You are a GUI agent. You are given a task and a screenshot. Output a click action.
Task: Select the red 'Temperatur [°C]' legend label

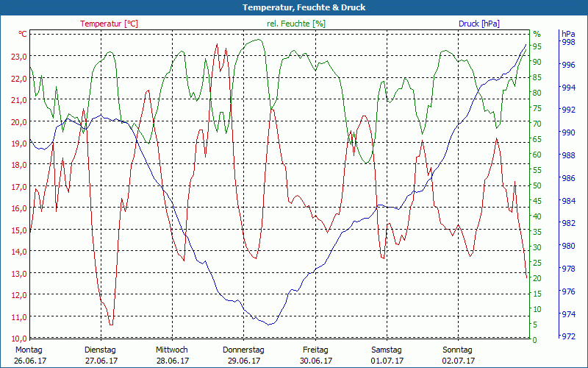click(x=109, y=24)
